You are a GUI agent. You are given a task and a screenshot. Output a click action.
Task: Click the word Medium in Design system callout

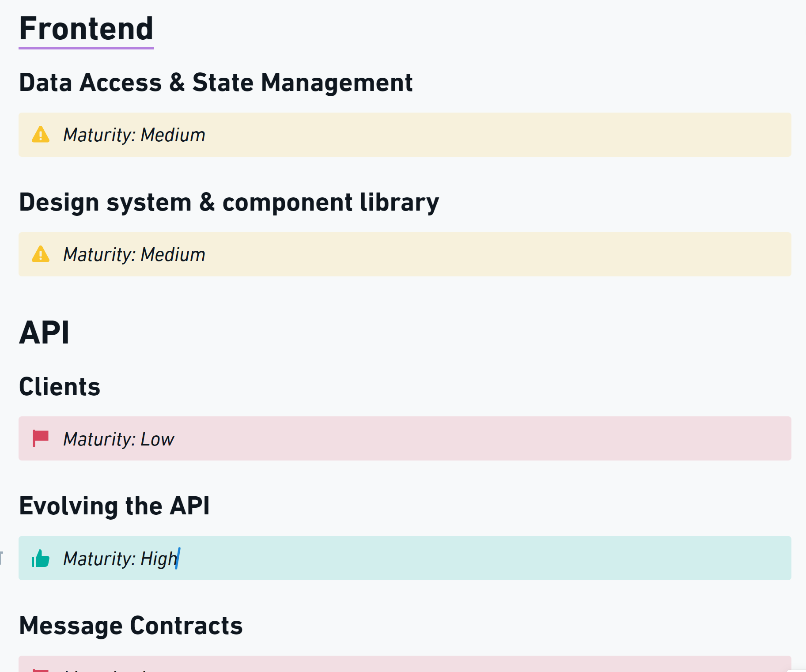click(x=173, y=255)
